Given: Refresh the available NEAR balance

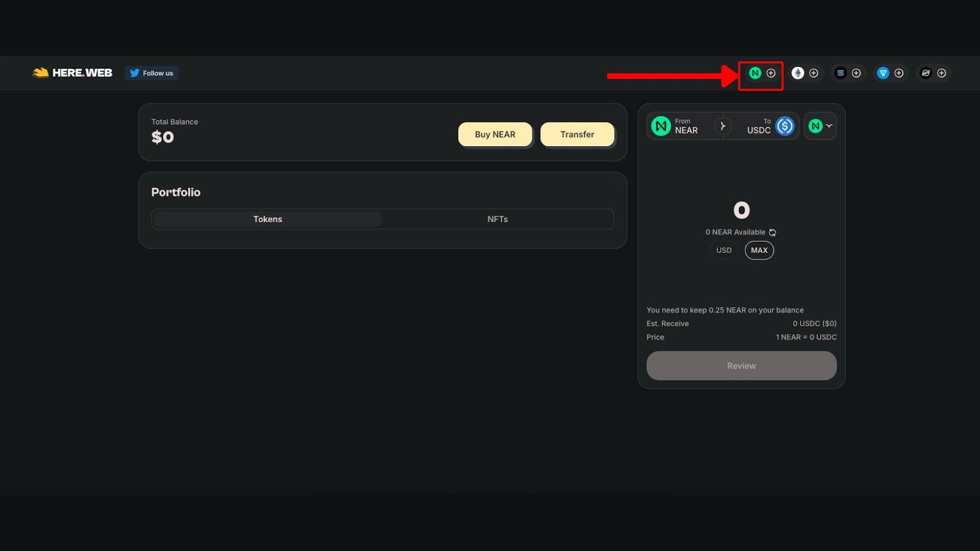Looking at the screenshot, I should (772, 233).
